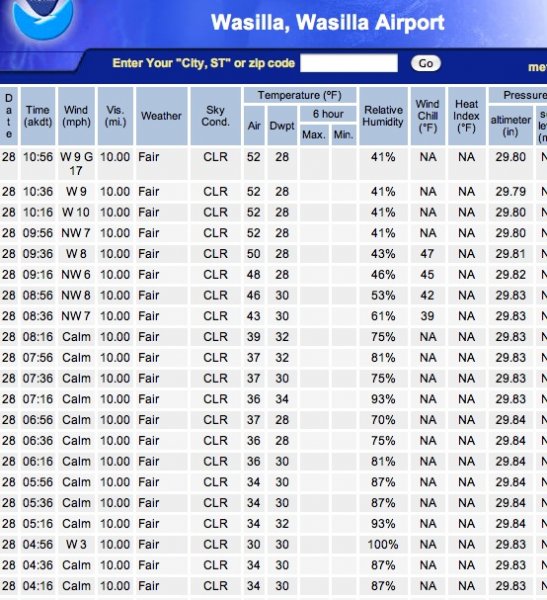This screenshot has height=600, width=547.
Task: Click the 08:56 time cell
Action: 38,295
